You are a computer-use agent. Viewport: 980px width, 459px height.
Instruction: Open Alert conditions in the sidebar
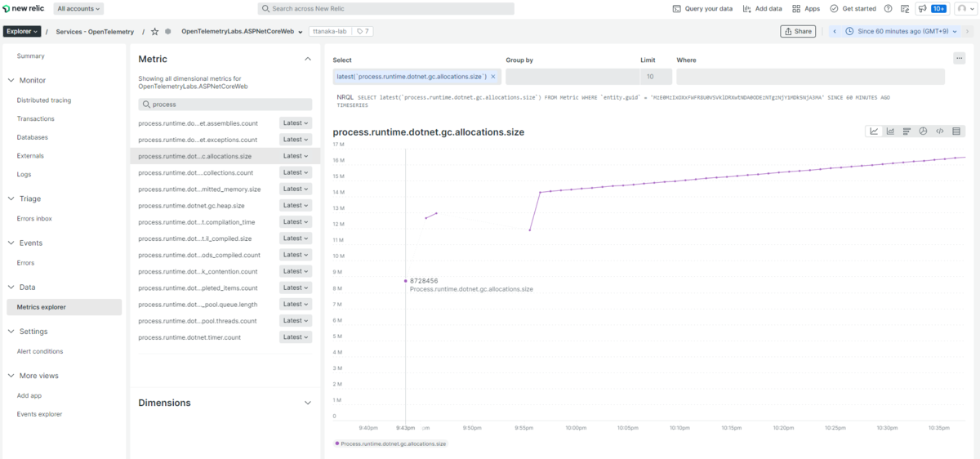(40, 351)
